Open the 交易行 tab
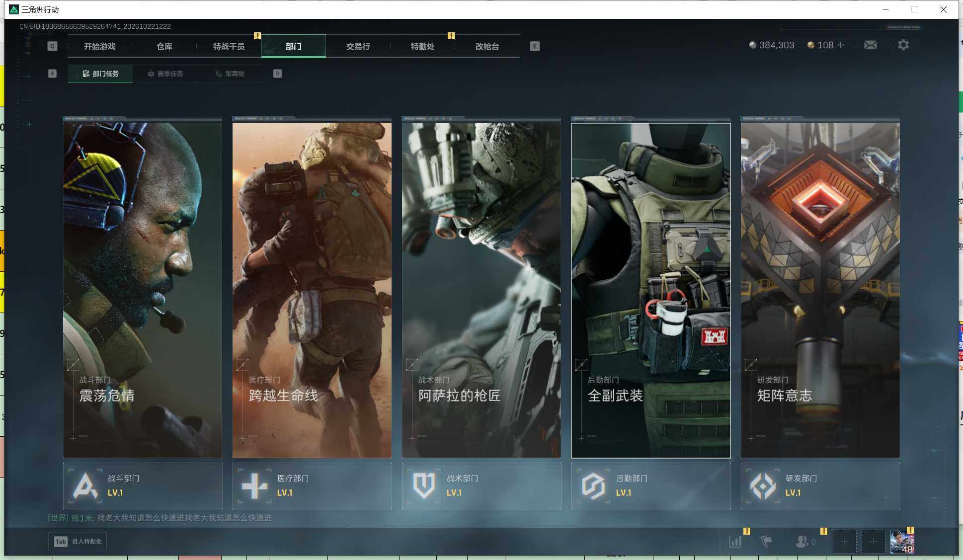Screen dimensions: 963x560 pos(358,46)
